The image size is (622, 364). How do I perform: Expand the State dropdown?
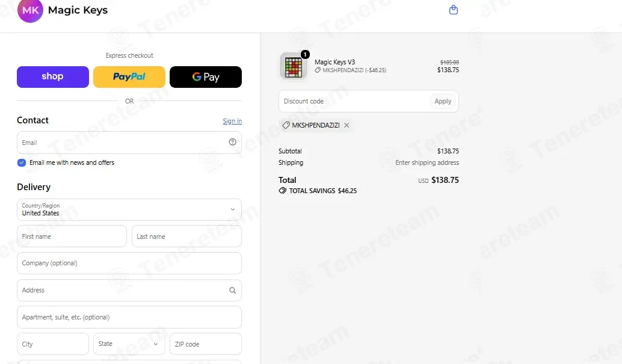[129, 344]
